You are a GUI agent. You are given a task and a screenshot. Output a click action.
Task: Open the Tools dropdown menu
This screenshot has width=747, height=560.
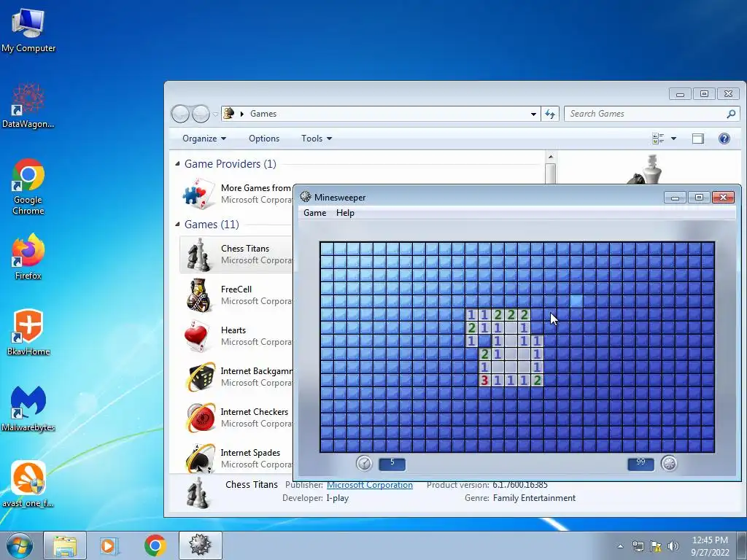click(317, 139)
